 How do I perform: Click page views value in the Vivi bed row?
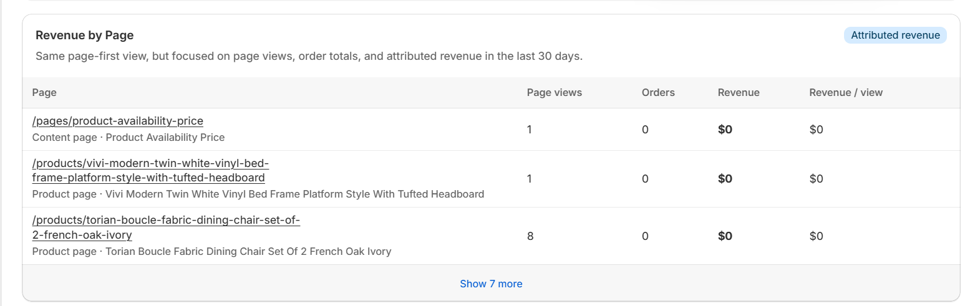click(x=530, y=179)
